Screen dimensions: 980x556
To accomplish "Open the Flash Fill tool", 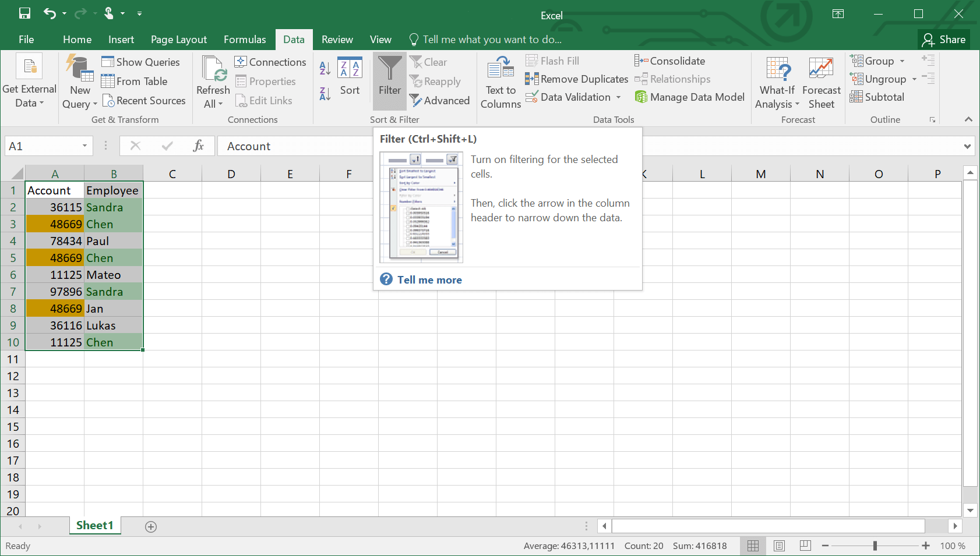I will click(x=552, y=60).
